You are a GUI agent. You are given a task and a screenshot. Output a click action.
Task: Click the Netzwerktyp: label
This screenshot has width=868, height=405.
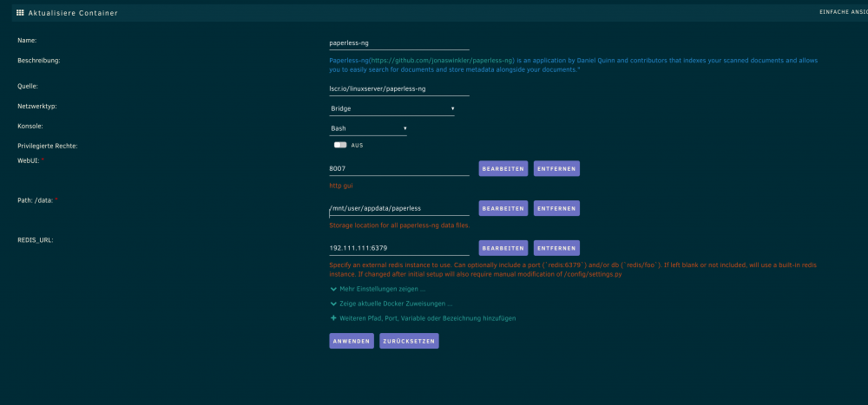click(x=37, y=106)
